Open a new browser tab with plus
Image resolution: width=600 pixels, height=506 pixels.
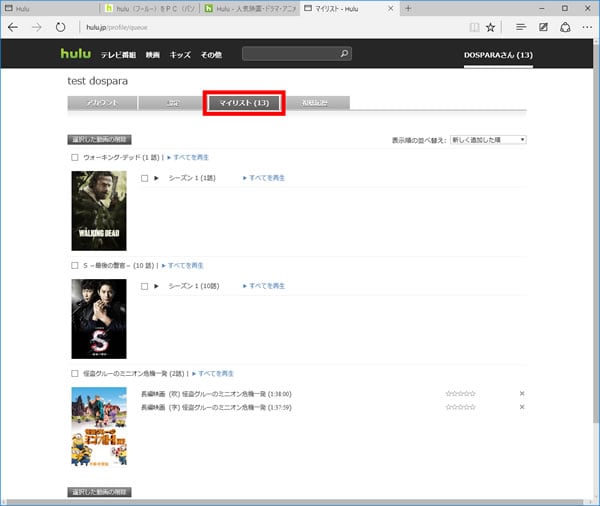[408, 8]
